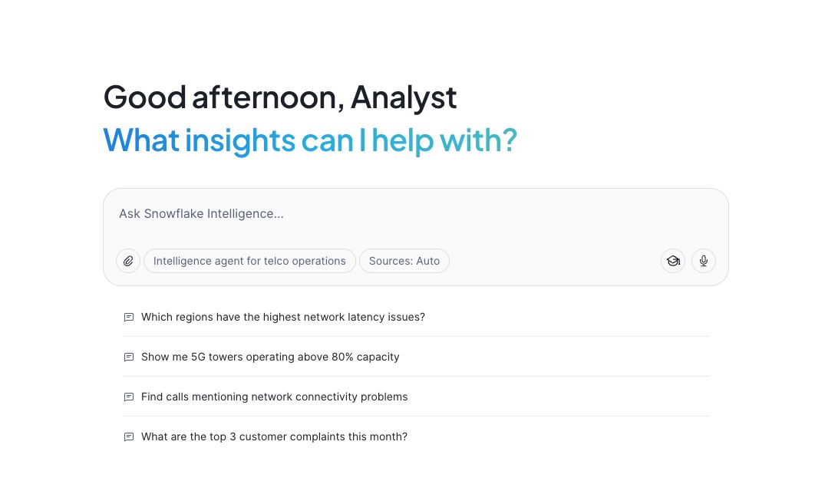Click the 'Good afternoon' greeting text

[x=223, y=97]
